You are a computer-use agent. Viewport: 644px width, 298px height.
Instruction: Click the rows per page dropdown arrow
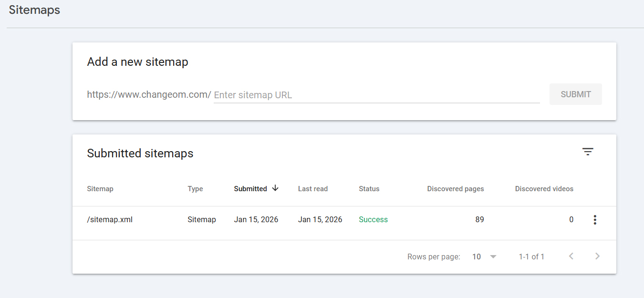[x=493, y=256]
